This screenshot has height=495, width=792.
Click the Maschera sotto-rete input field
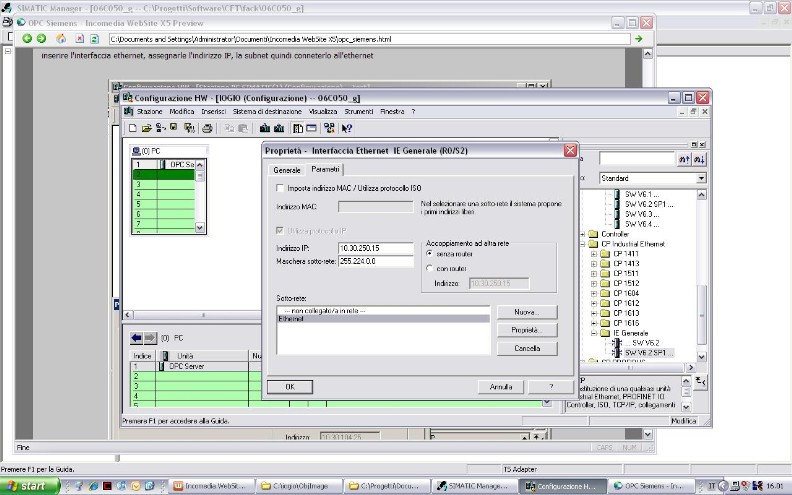tap(376, 261)
